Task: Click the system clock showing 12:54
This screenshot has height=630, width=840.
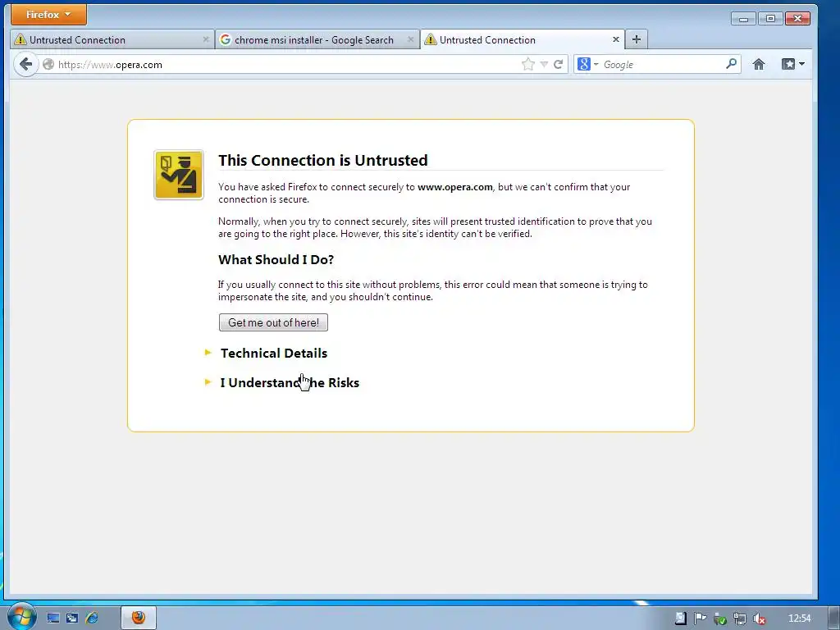Action: pyautogui.click(x=799, y=619)
